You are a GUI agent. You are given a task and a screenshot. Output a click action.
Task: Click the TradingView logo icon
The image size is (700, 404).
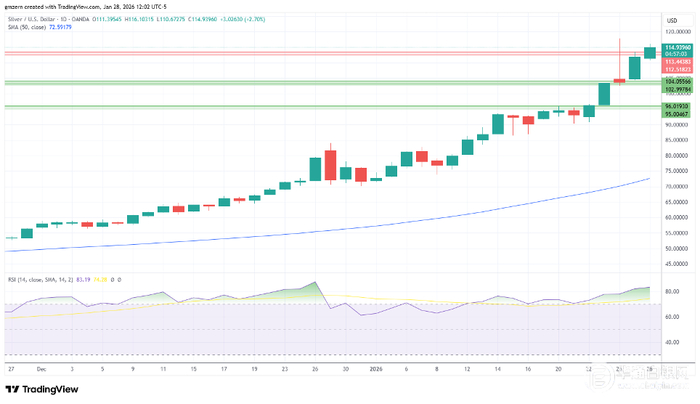tap(12, 389)
